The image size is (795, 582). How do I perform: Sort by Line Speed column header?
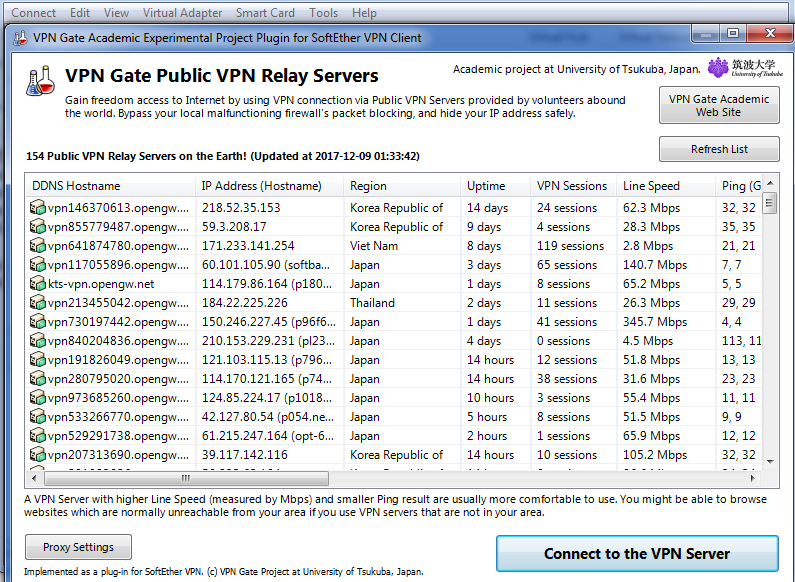click(x=666, y=186)
